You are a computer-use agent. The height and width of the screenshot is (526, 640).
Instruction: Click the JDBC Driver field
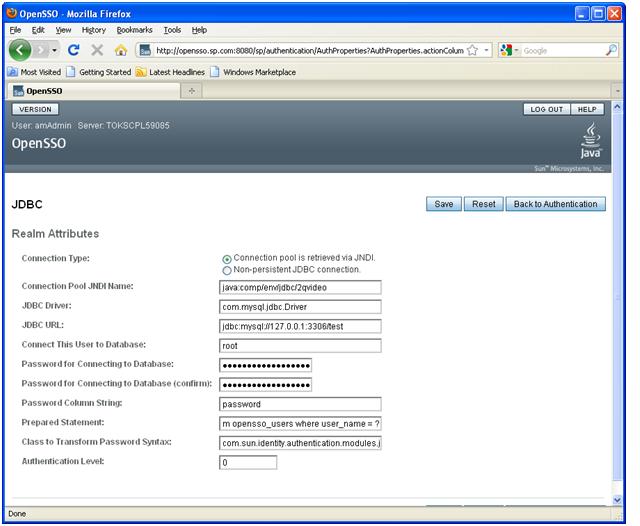pyautogui.click(x=300, y=307)
